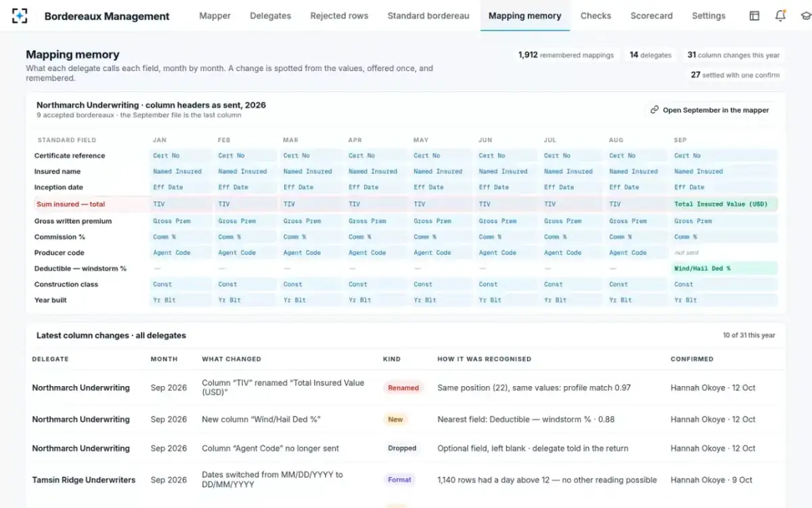Image resolution: width=812 pixels, height=508 pixels.
Task: Click the AUG 'Agent Code' cell
Action: point(637,253)
